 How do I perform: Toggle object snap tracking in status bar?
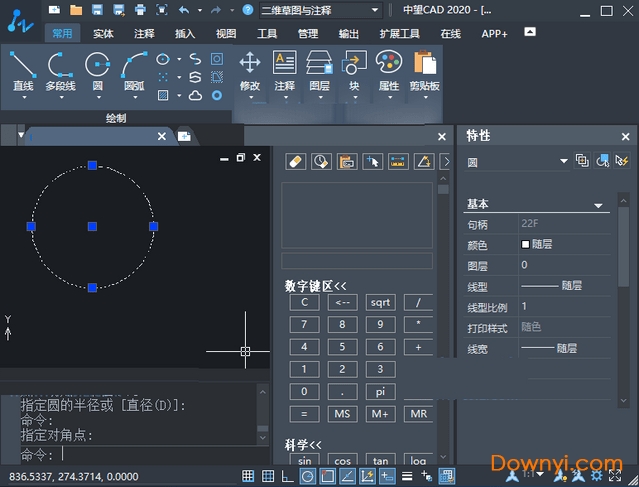coord(347,476)
